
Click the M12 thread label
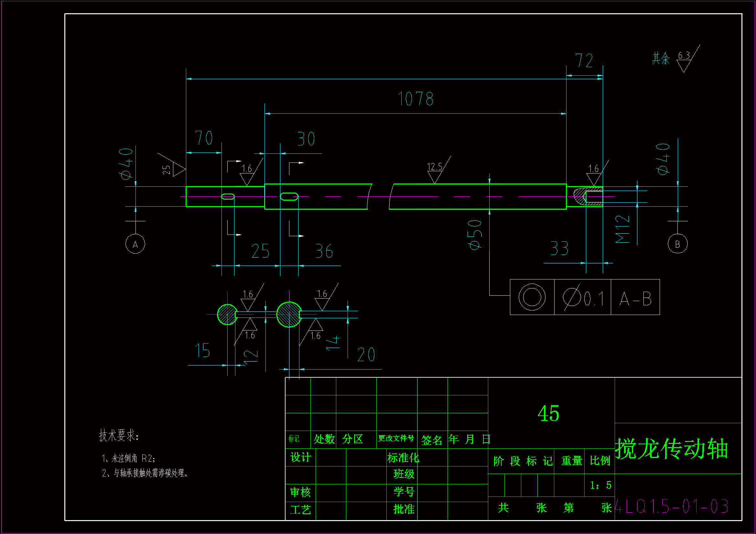622,229
